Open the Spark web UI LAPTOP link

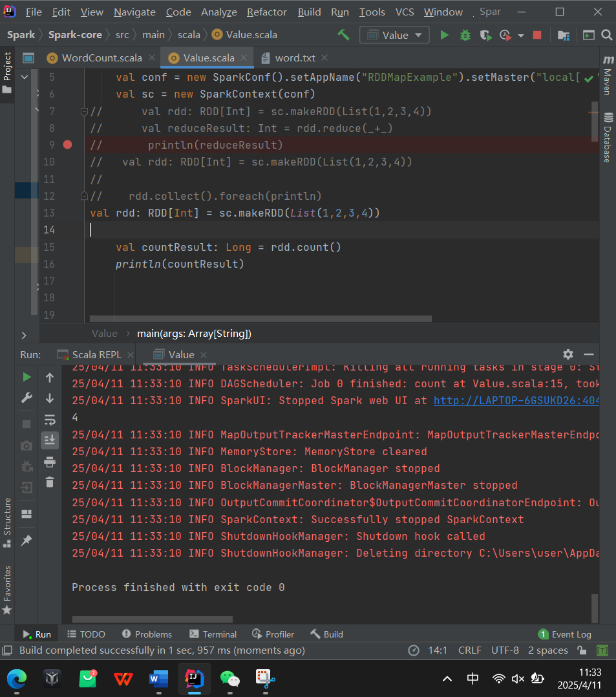(516, 400)
